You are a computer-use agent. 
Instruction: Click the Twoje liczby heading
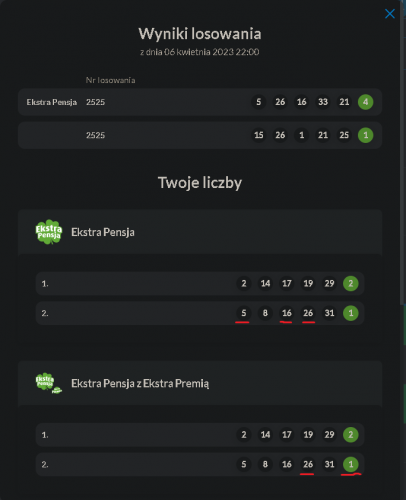click(x=200, y=183)
